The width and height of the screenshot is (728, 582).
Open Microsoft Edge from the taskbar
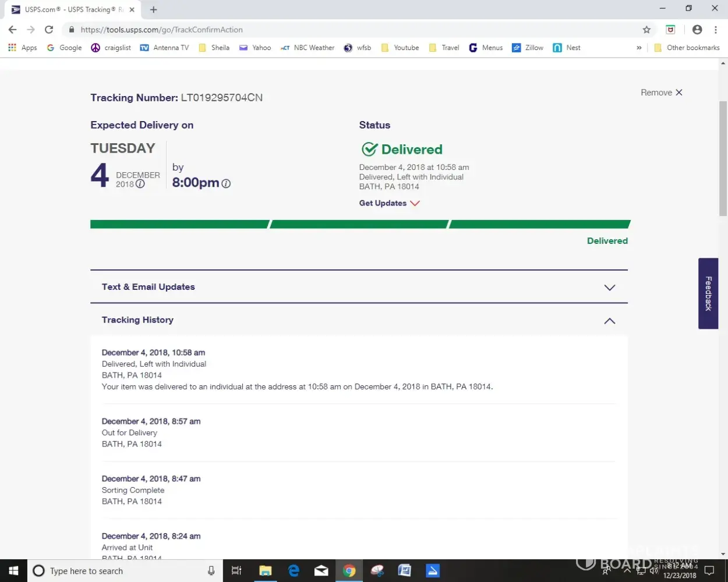pyautogui.click(x=294, y=571)
